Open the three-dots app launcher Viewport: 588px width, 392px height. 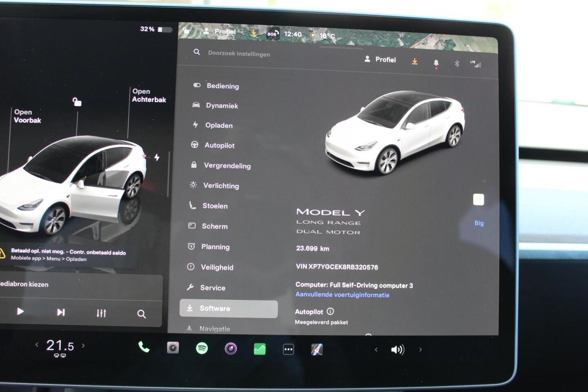click(288, 350)
